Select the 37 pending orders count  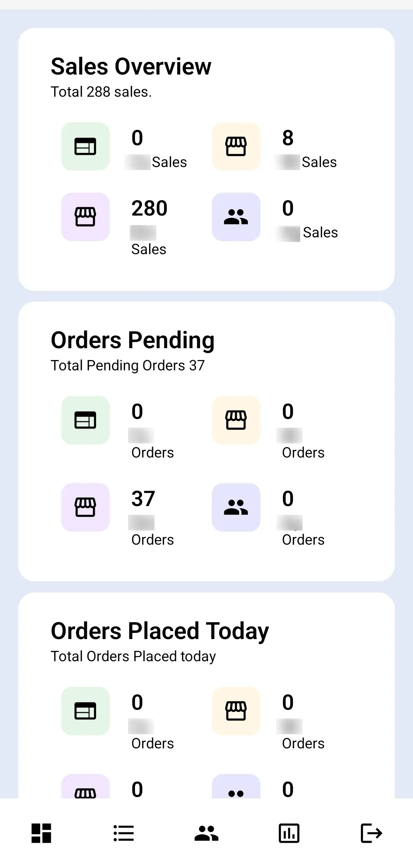143,499
